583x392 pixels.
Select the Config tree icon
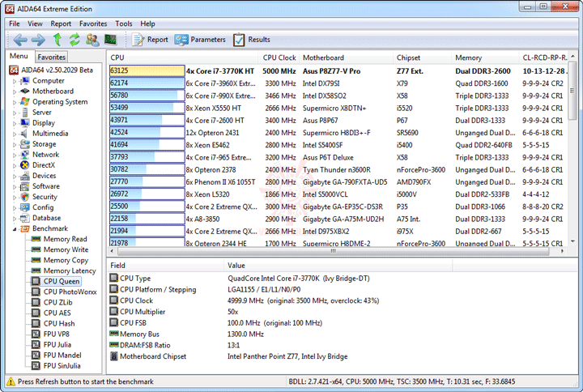coord(25,207)
